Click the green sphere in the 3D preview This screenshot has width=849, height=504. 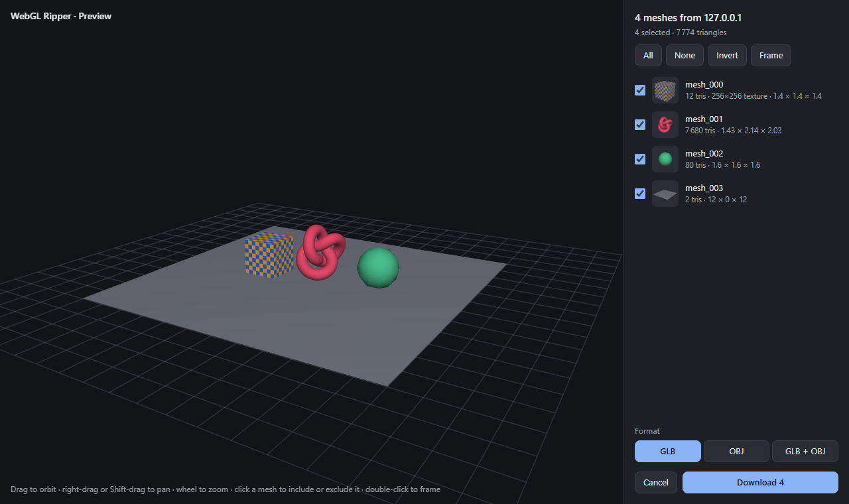coord(378,268)
